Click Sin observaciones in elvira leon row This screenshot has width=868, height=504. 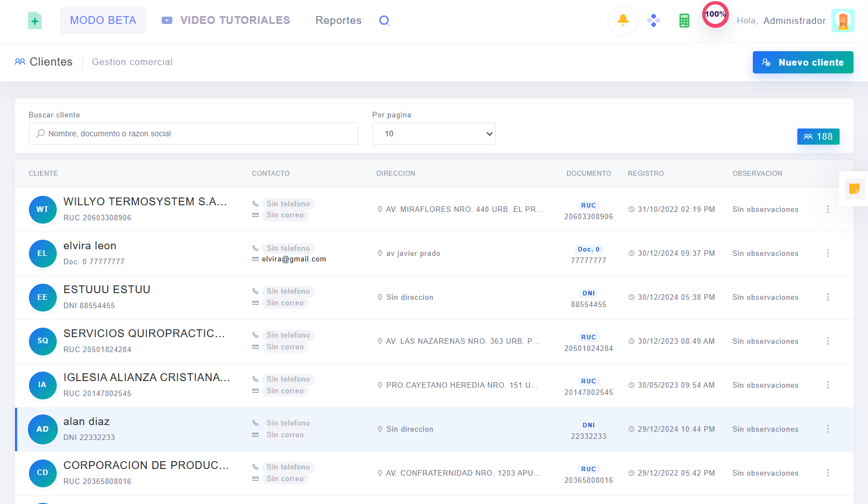766,253
